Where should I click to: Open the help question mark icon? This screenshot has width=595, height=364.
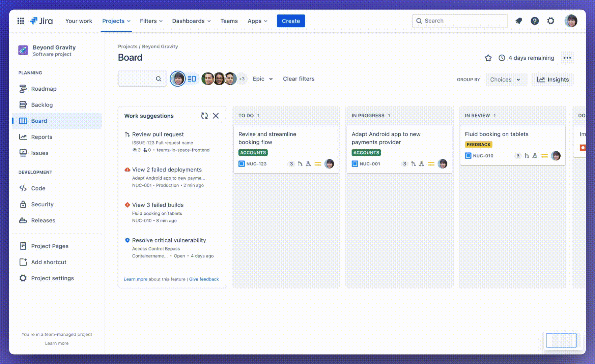click(x=535, y=21)
